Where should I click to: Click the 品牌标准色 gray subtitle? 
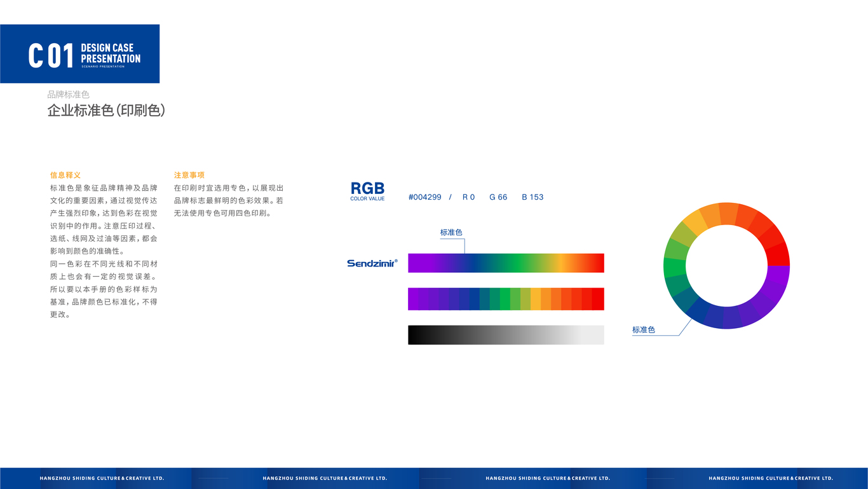pyautogui.click(x=68, y=94)
